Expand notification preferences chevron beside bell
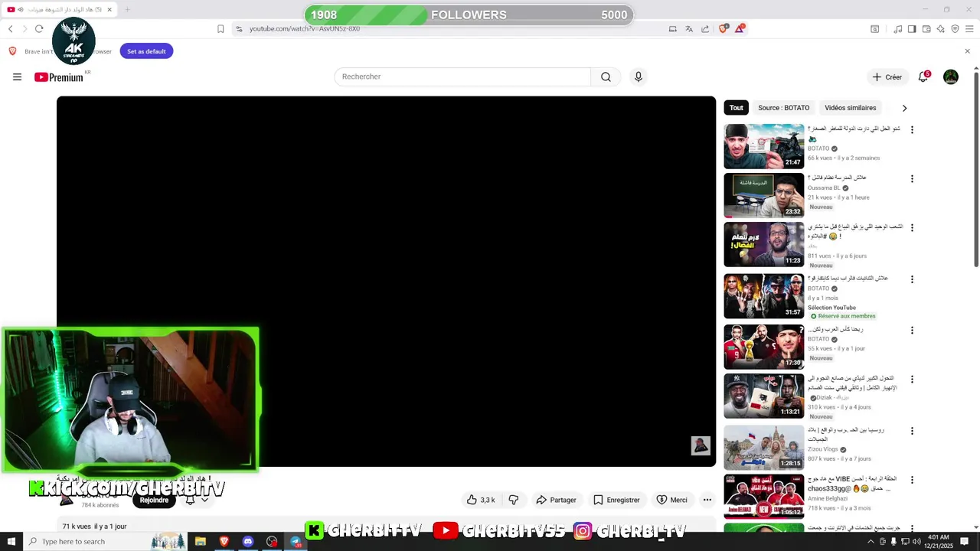The height and width of the screenshot is (551, 980). click(204, 500)
